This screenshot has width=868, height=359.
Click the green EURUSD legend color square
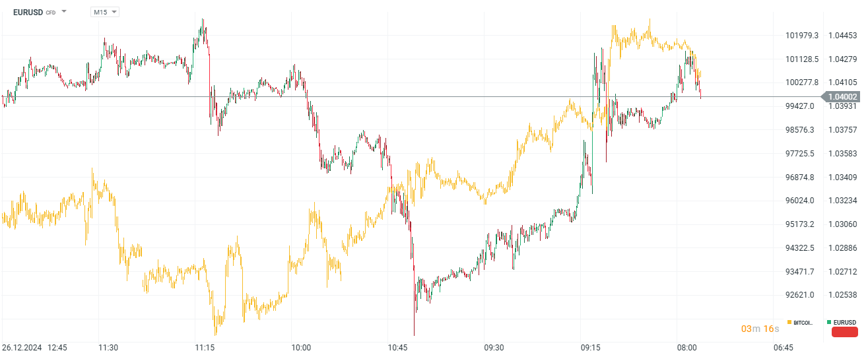click(x=829, y=322)
